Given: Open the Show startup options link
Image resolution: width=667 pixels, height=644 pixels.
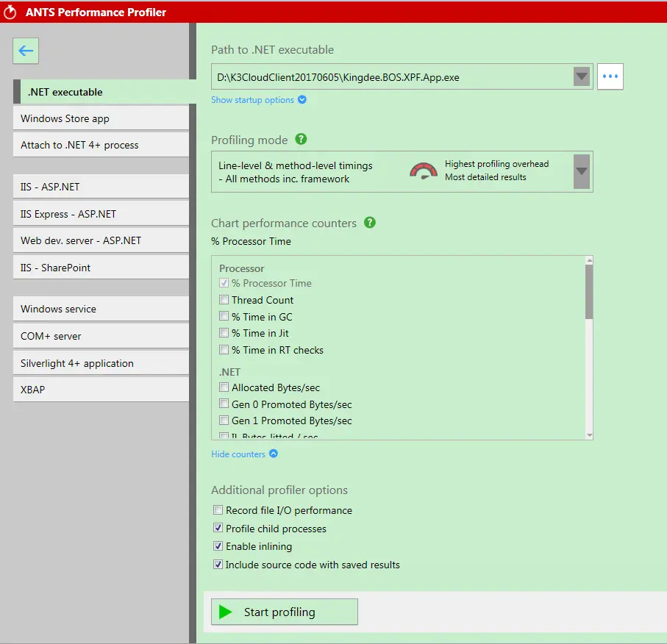Looking at the screenshot, I should coord(254,99).
